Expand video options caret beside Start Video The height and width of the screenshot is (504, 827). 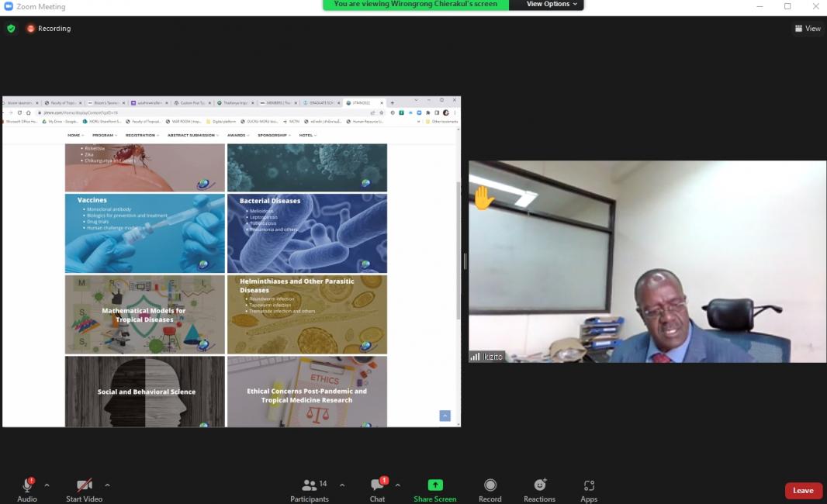click(x=107, y=485)
